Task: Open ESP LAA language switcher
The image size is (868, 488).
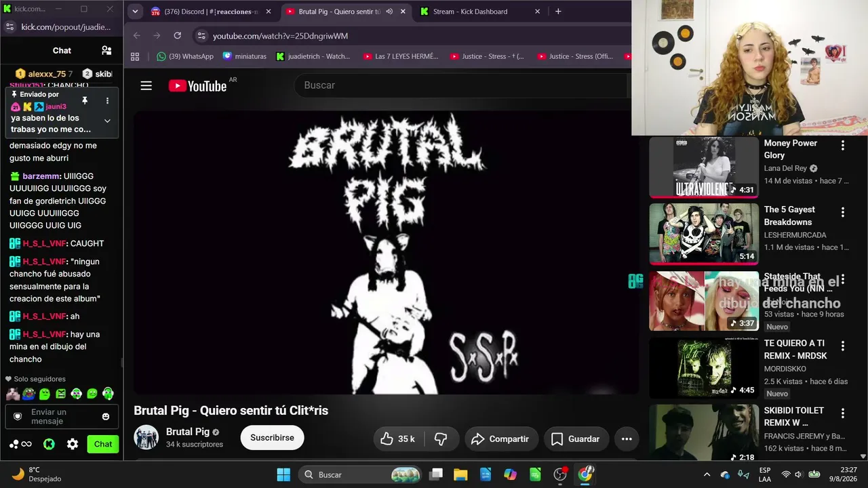Action: (765, 474)
